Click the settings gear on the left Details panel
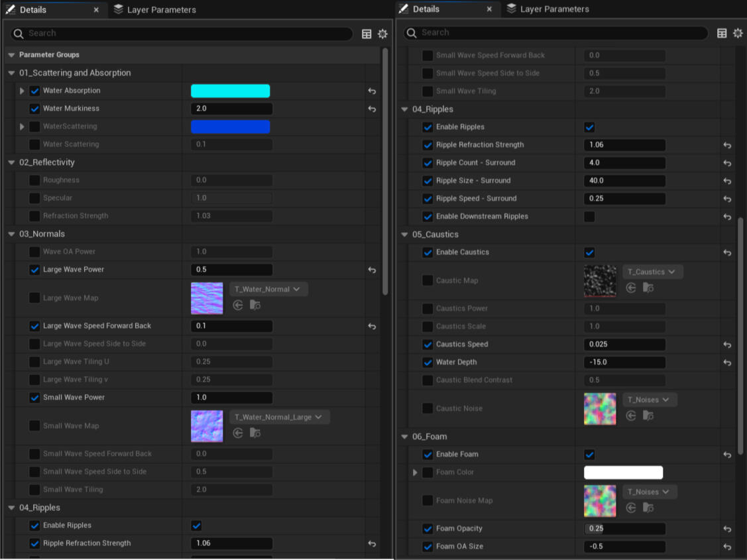747x560 pixels. point(382,34)
